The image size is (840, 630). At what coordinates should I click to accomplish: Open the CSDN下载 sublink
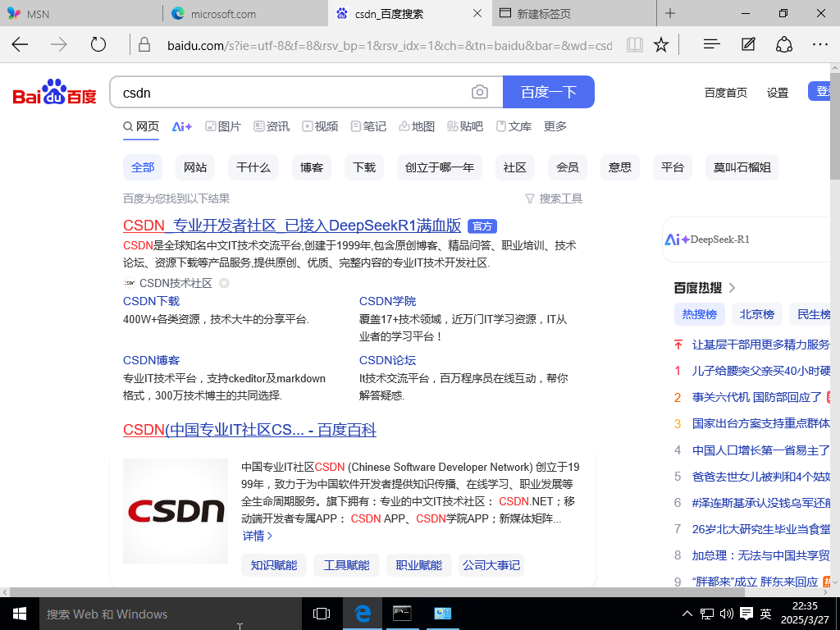[x=152, y=301]
